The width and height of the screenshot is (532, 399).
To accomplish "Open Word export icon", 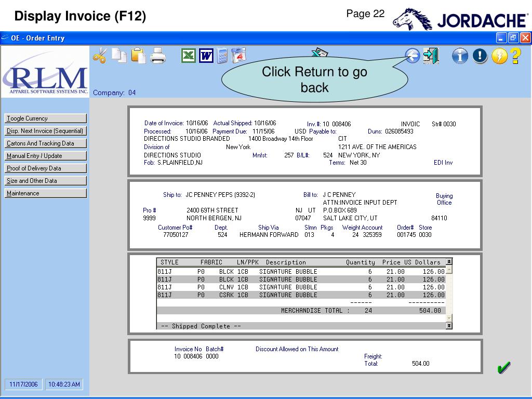I will pyautogui.click(x=206, y=56).
